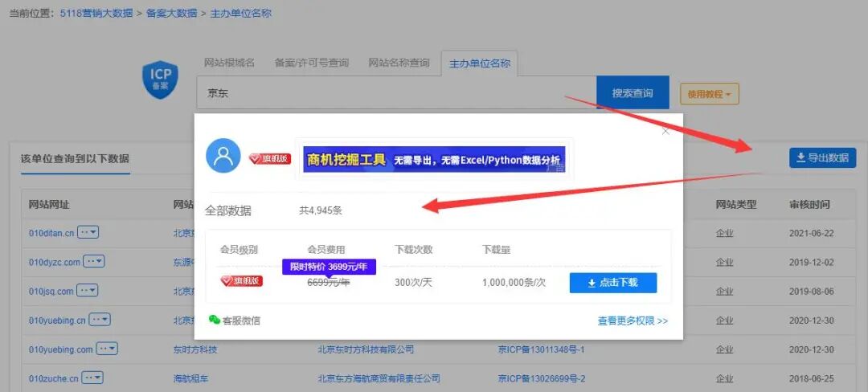This screenshot has height=392, width=868.
Task: Expand the dropdown next to 010yuebing.com
Action: tap(107, 349)
